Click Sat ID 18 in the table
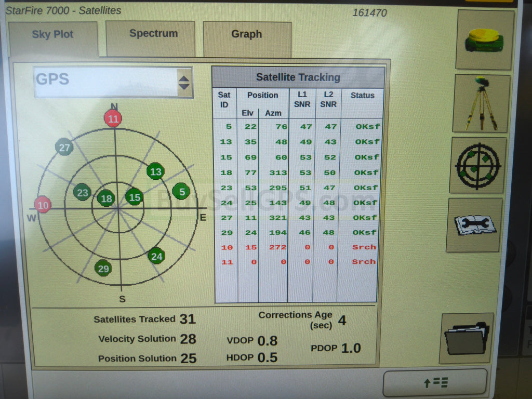The image size is (532, 399). click(227, 172)
